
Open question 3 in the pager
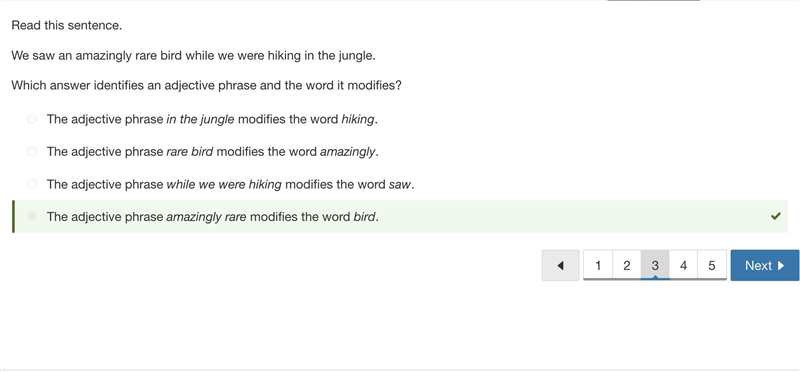(x=655, y=265)
